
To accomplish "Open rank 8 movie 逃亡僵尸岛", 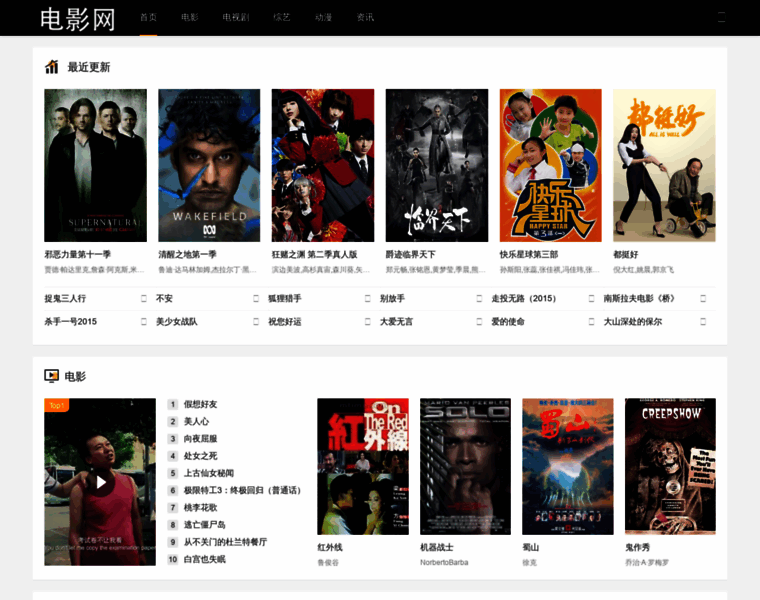I will pyautogui.click(x=205, y=525).
